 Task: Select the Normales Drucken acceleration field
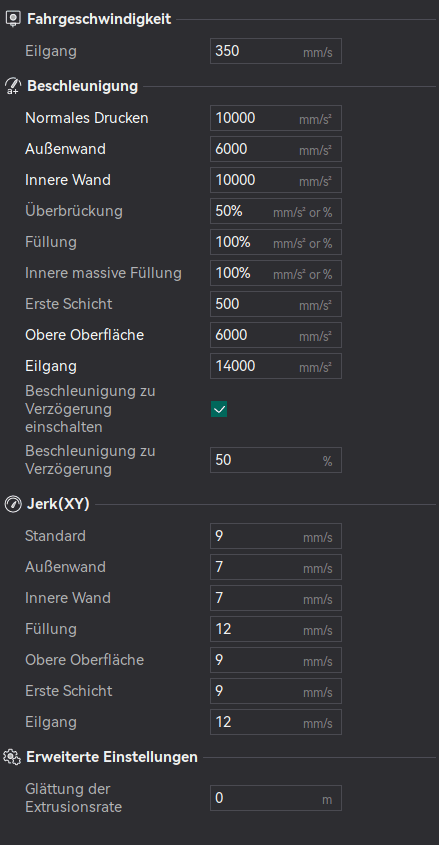(x=276, y=118)
